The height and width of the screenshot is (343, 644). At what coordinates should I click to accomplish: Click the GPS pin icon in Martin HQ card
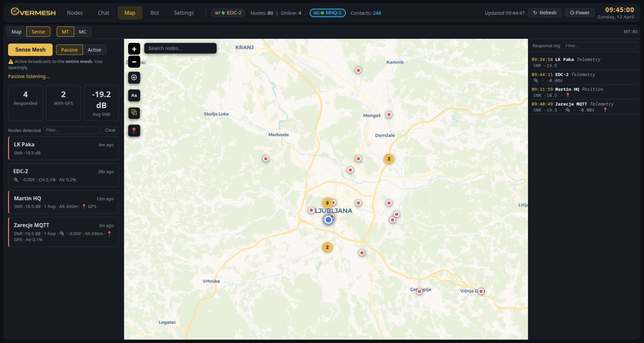pos(84,206)
